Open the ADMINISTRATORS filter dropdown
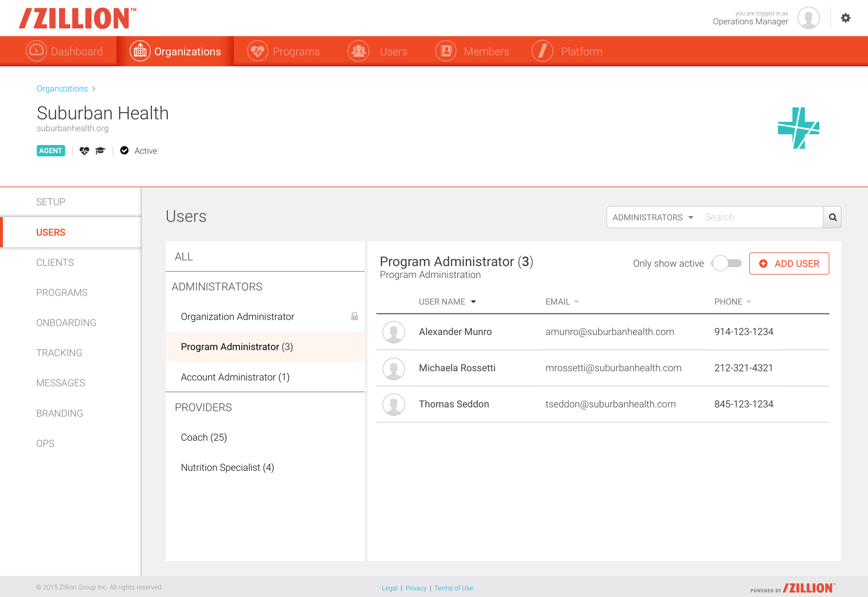This screenshot has width=868, height=597. point(653,217)
